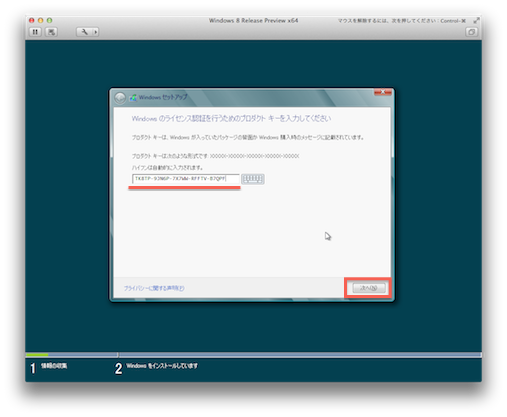Open the on-screen keyboard
This screenshot has width=507, height=417.
click(x=253, y=179)
